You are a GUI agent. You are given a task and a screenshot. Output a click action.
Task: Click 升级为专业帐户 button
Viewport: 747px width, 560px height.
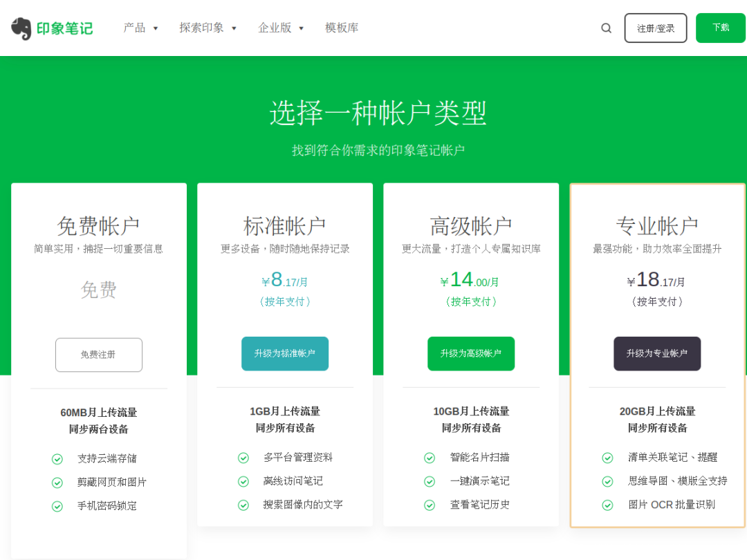657,354
